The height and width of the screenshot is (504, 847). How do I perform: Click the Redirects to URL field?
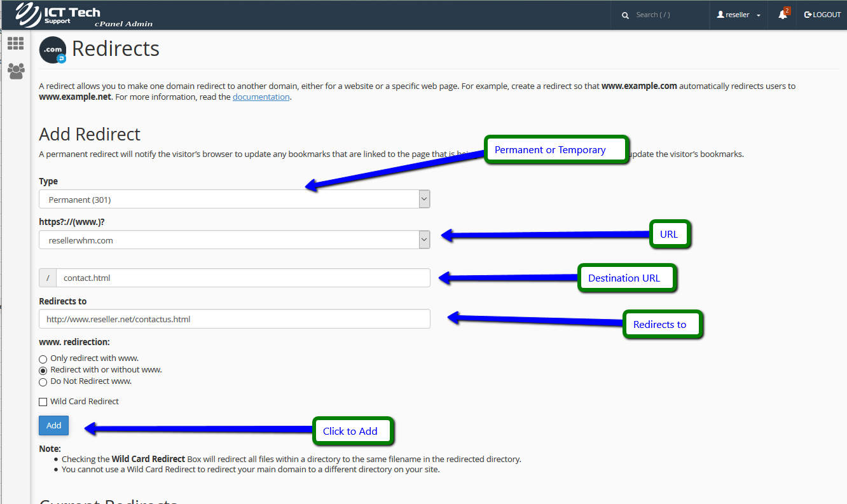pos(234,319)
